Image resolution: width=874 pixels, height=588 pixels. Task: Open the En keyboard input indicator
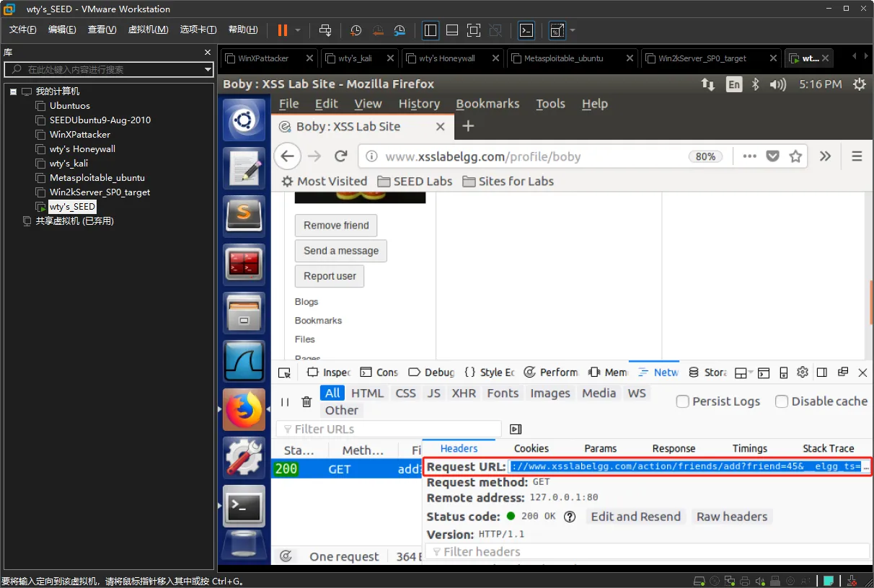click(733, 84)
